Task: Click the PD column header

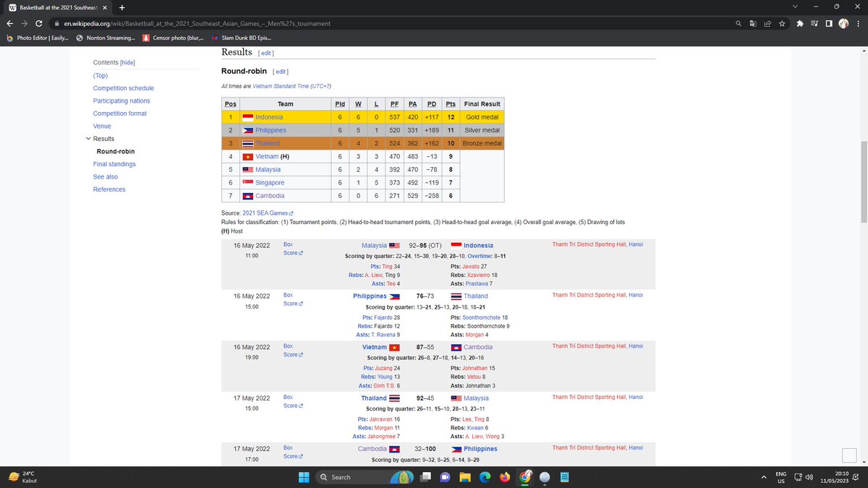Action: point(432,104)
